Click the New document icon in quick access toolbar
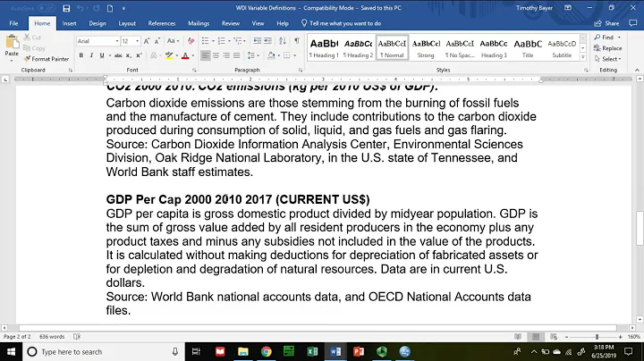Viewport: 644px width, 361px height. (x=110, y=8)
